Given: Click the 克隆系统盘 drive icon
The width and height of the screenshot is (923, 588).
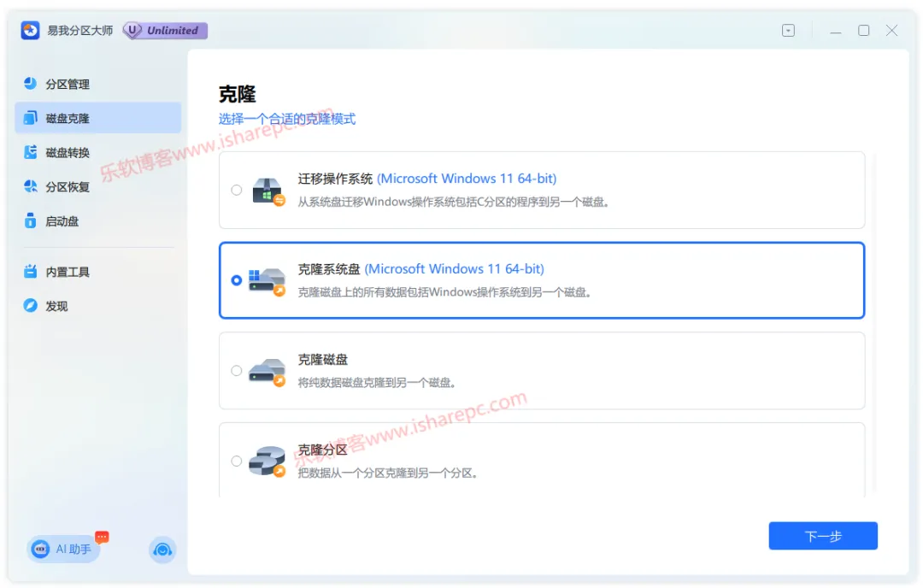Looking at the screenshot, I should (x=267, y=282).
